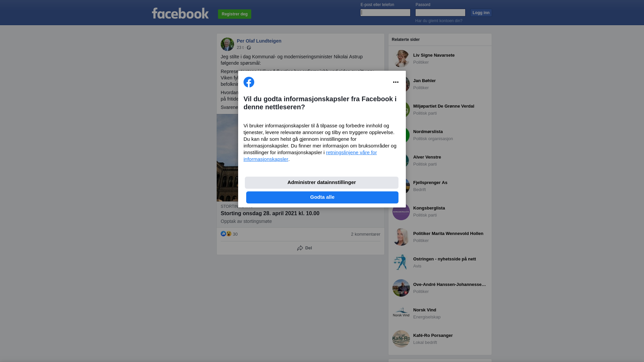Click the public globe icon beside post time

(249, 48)
